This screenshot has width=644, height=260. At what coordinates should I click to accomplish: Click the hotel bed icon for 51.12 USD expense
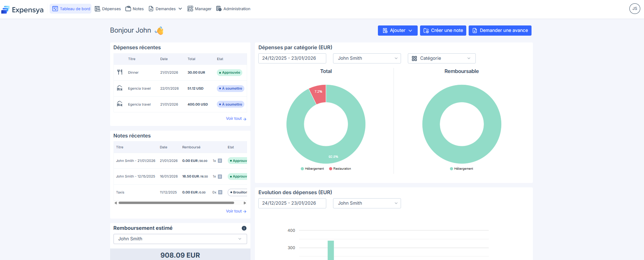(x=120, y=88)
